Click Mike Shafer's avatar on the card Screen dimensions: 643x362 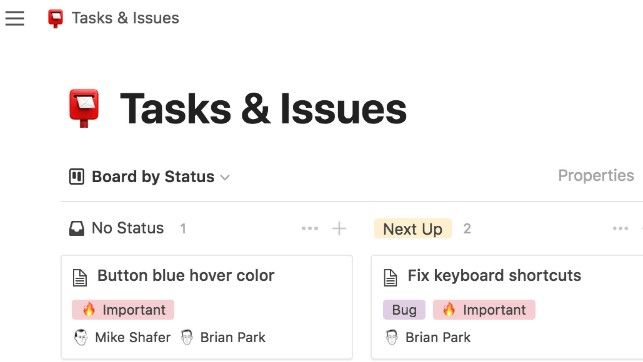81,337
